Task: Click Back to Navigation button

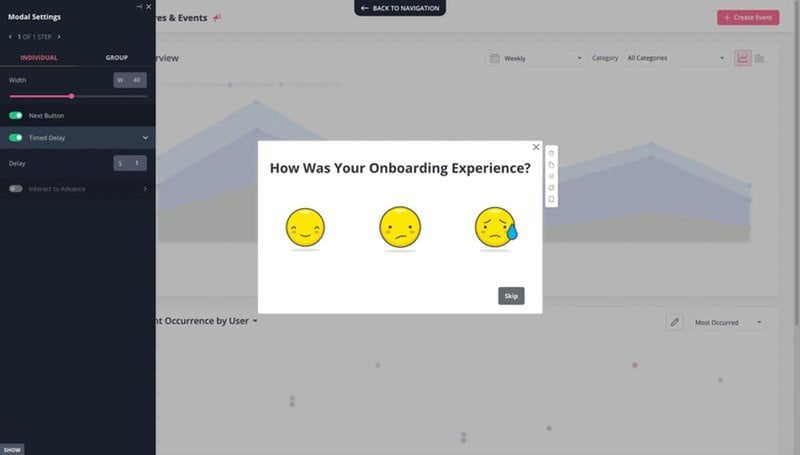Action: (400, 8)
